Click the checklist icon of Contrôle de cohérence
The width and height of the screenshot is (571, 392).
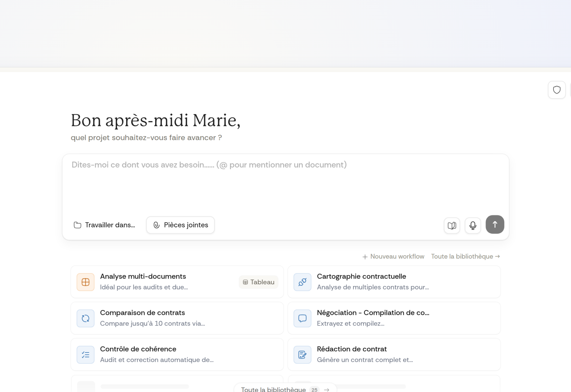(86, 355)
